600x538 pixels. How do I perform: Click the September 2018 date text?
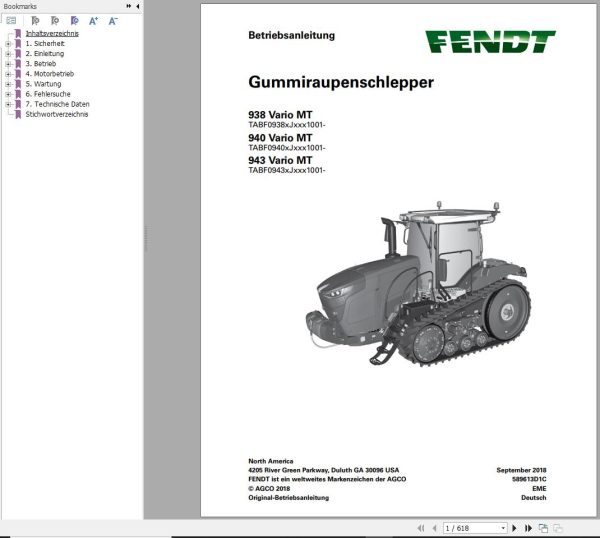521,470
